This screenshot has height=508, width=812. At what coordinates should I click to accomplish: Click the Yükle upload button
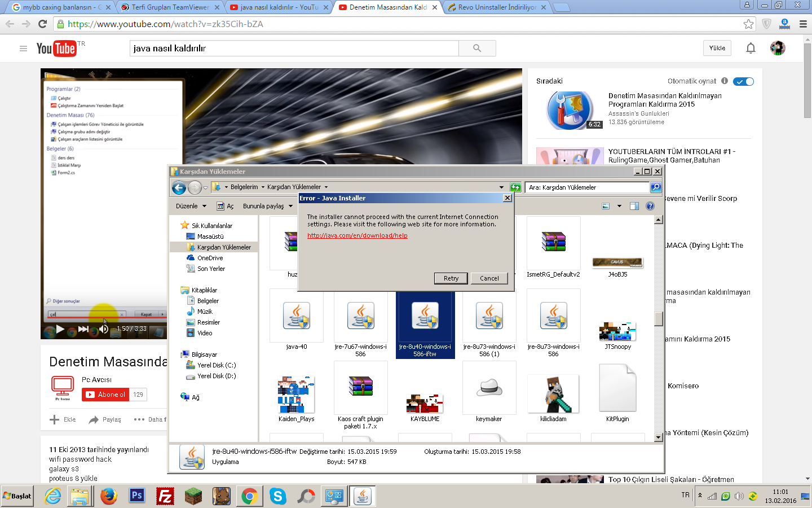coord(717,49)
